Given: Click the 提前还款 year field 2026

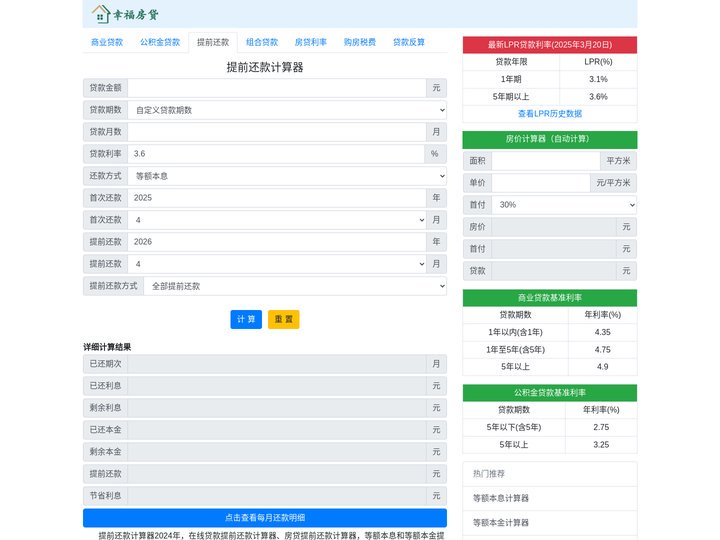Looking at the screenshot, I should point(277,242).
